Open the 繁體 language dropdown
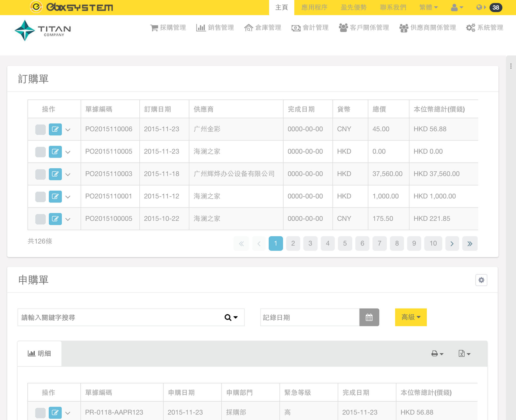 tap(428, 7)
